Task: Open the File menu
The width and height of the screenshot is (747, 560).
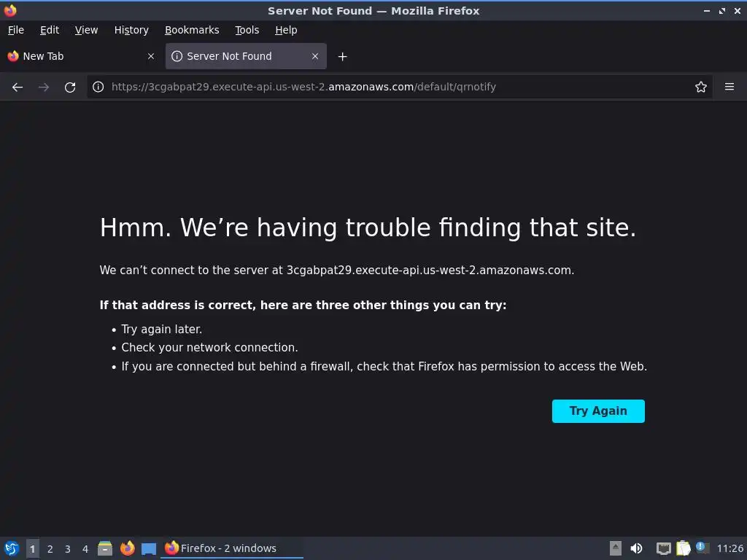Action: [x=16, y=30]
